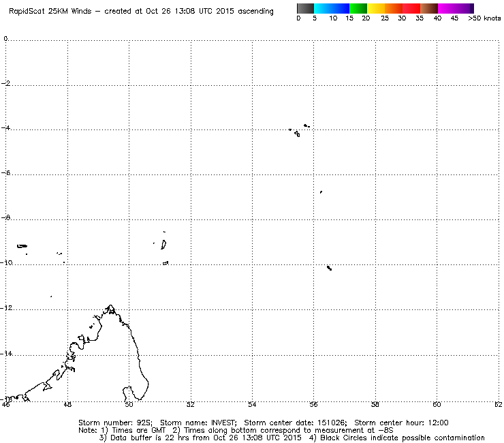Click the magenta 40–45 knots legend color

[447, 8]
